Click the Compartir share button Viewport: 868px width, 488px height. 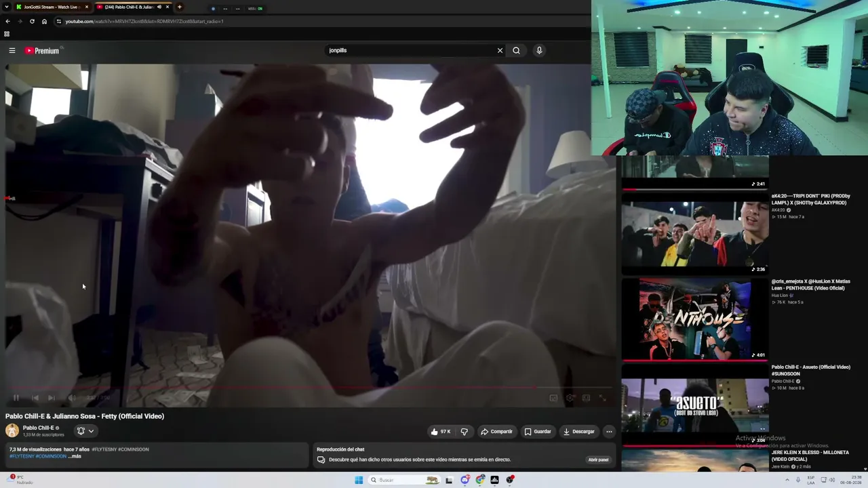coord(496,432)
